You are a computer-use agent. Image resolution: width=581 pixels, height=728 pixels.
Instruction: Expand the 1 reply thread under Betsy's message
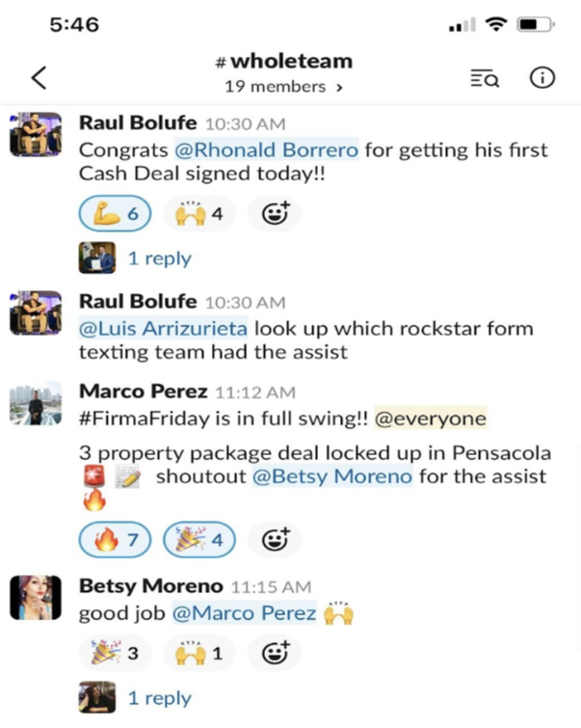tap(159, 698)
